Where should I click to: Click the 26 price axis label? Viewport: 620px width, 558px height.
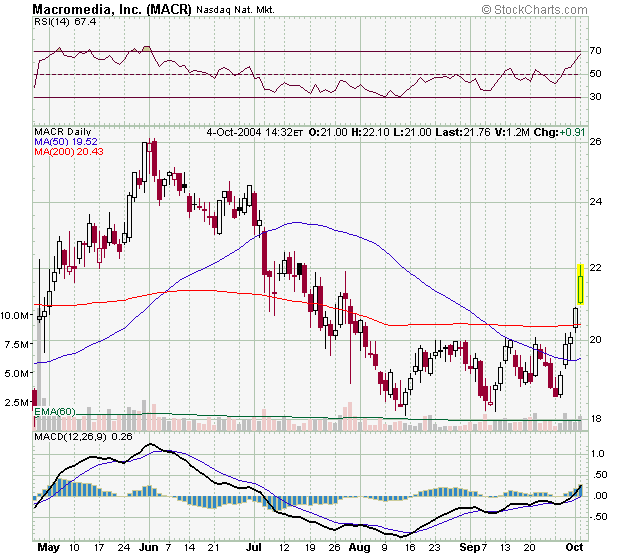point(595,142)
